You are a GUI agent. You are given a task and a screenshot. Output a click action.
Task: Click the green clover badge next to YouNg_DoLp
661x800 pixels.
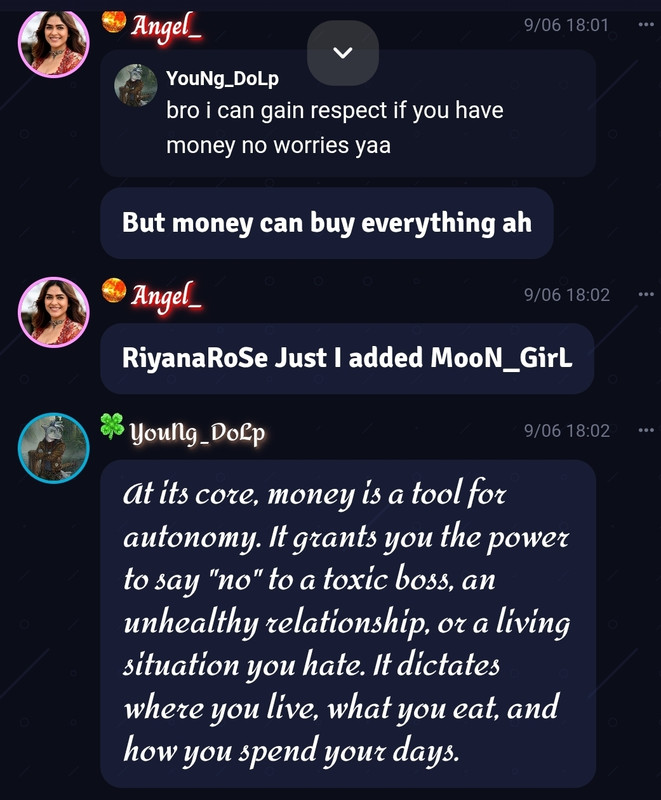tap(112, 426)
